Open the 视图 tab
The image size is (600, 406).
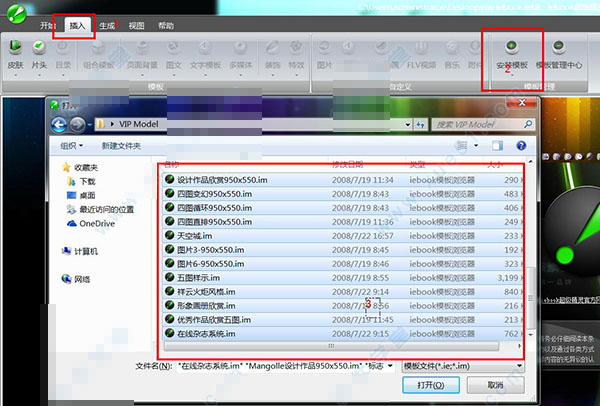click(x=137, y=25)
